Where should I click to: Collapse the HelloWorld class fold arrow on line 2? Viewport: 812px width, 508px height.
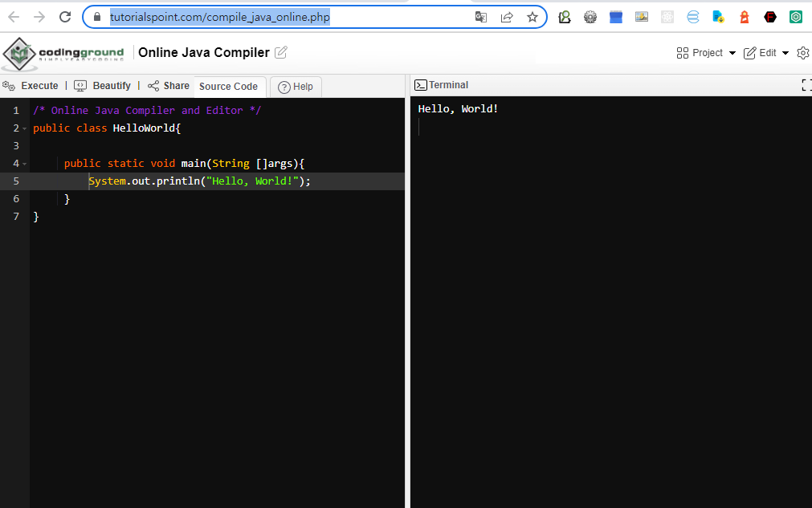click(24, 128)
